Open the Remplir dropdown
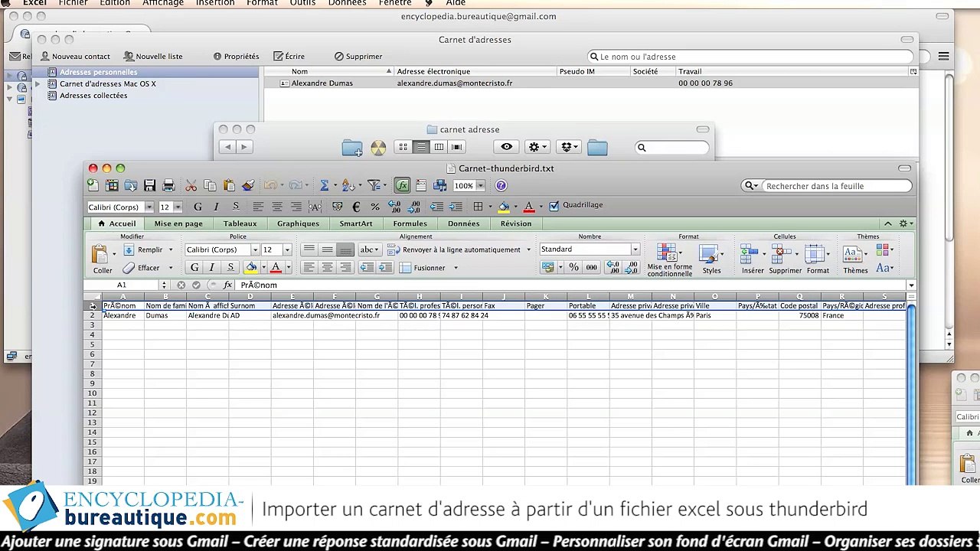This screenshot has height=551, width=980. [x=171, y=249]
